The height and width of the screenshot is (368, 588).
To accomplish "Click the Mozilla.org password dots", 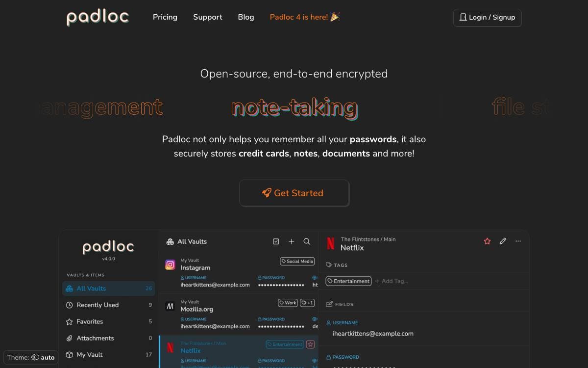I will point(281,326).
